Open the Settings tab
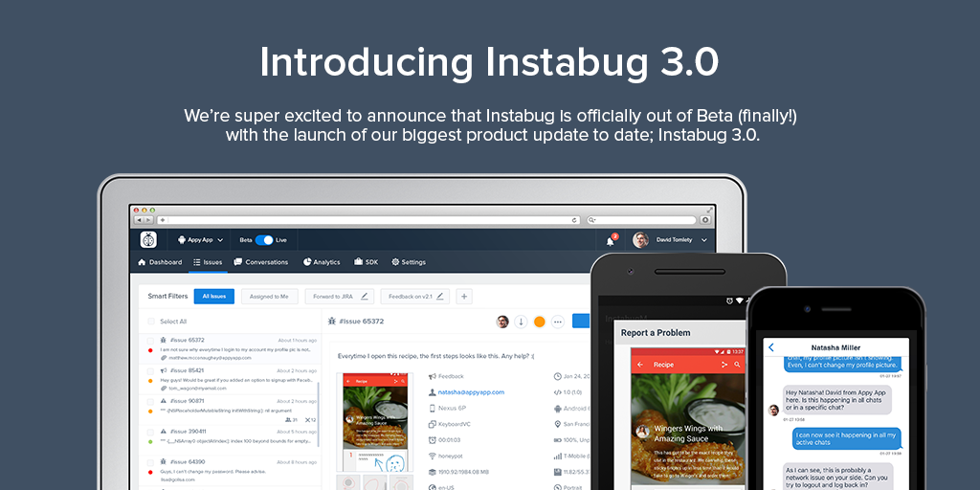 point(408,262)
